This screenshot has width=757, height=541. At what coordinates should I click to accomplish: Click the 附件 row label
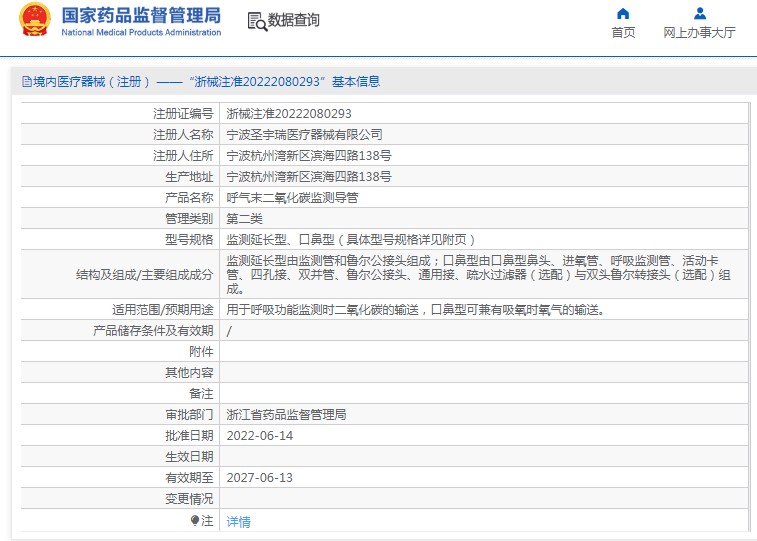201,352
